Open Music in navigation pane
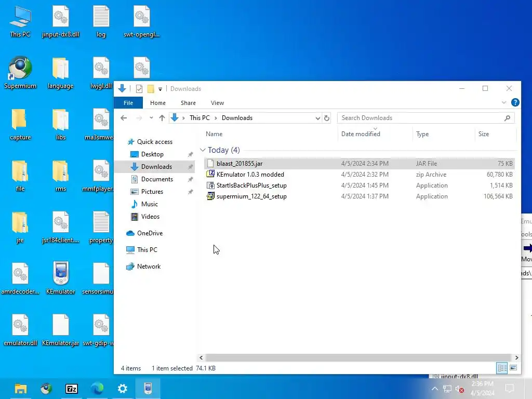The image size is (532, 399). tap(149, 204)
